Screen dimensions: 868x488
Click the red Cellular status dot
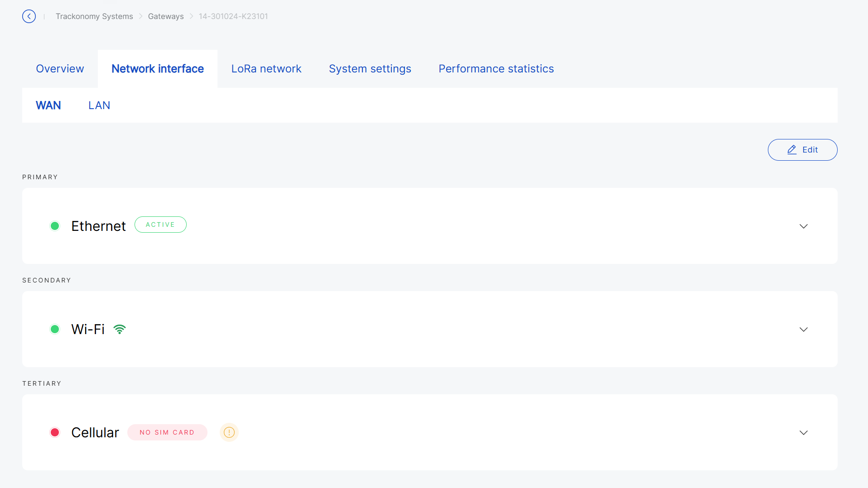click(x=55, y=432)
